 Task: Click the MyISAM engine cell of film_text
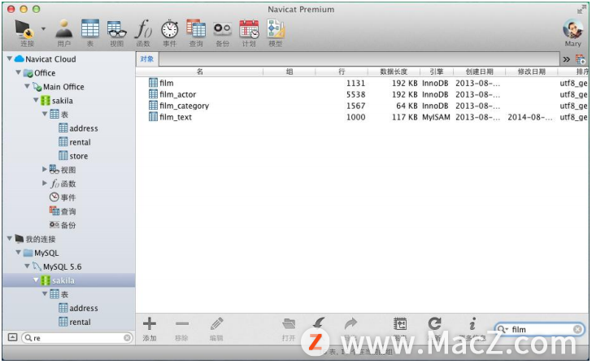pyautogui.click(x=436, y=117)
